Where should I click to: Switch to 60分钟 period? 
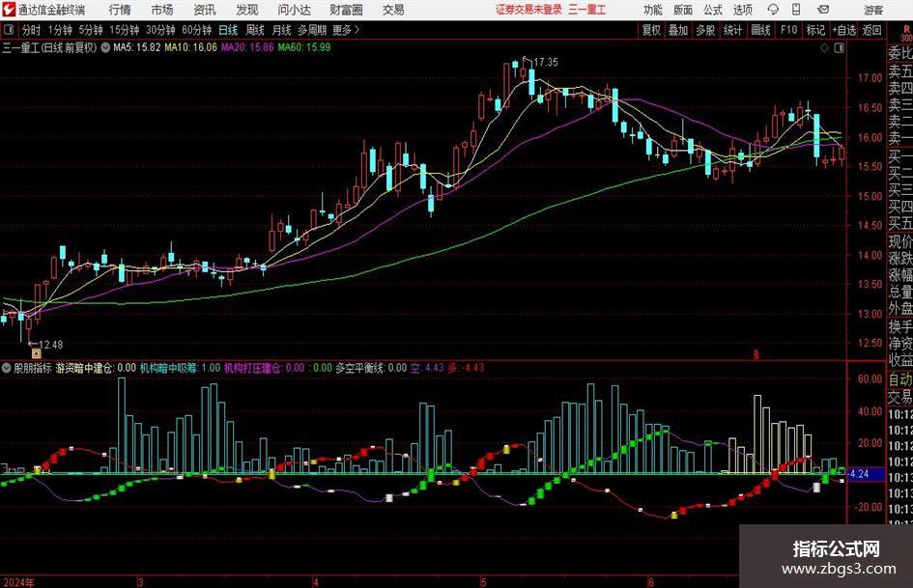tap(196, 30)
